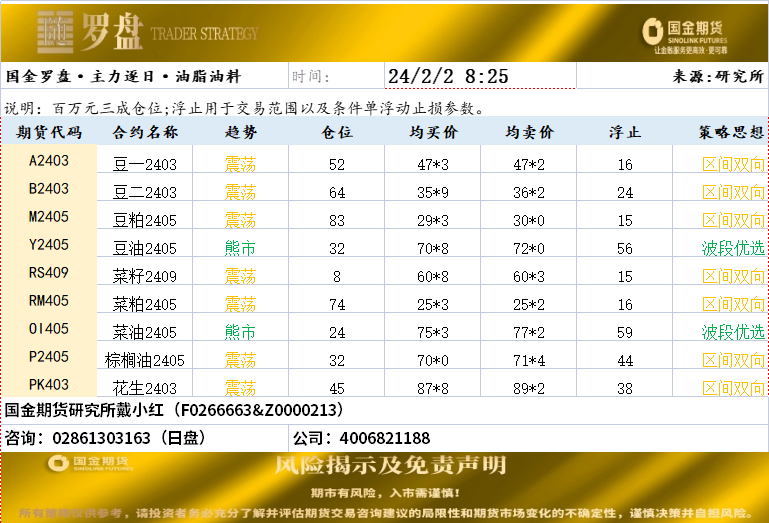Click position value 74 for 菜粕2405

(337, 304)
